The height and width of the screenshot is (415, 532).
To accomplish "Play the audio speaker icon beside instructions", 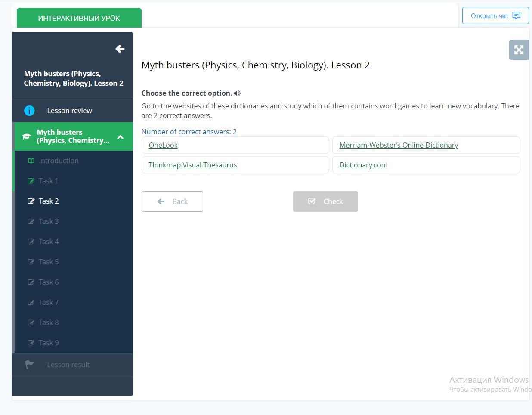I will tap(237, 93).
